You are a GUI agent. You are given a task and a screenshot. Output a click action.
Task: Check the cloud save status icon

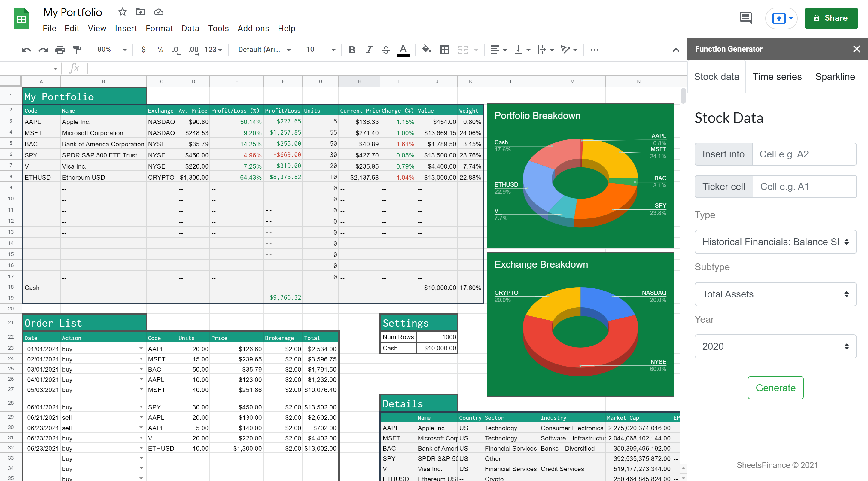coord(158,12)
